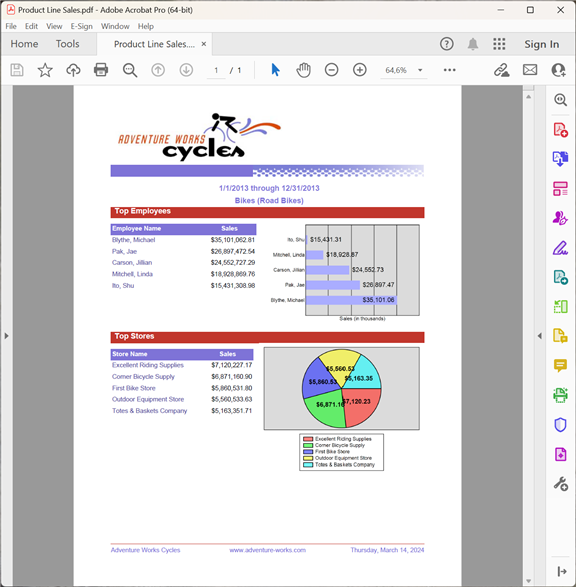Click the Thursday, March 14, 2024 footer date

387,550
